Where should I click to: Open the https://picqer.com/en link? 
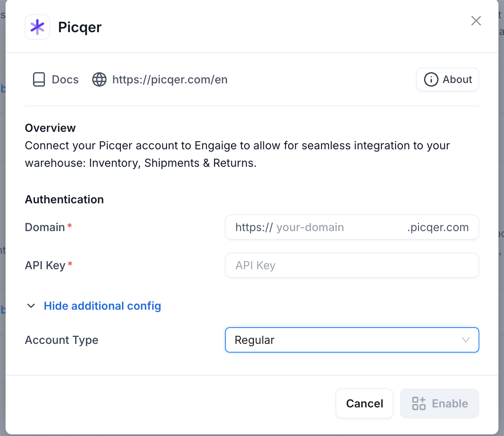(170, 79)
